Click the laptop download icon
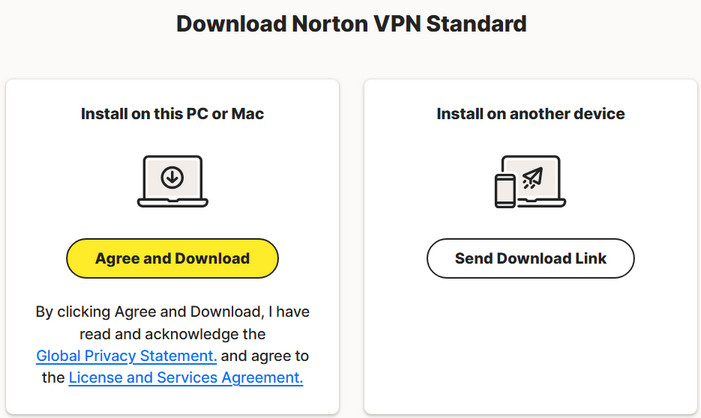 (172, 183)
